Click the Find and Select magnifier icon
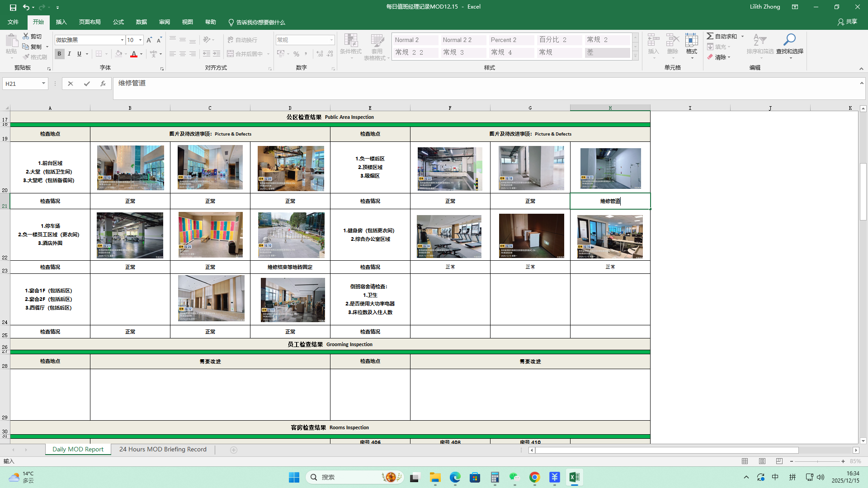 point(789,40)
